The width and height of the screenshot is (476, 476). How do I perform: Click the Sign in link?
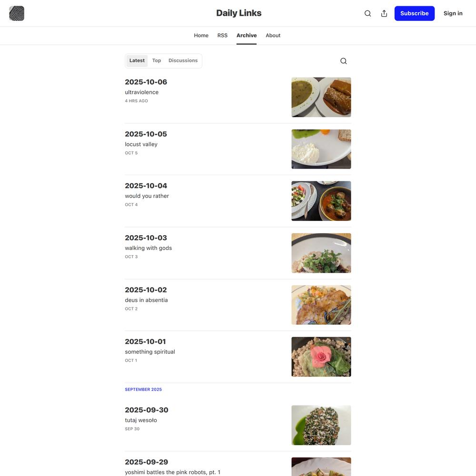(x=453, y=13)
